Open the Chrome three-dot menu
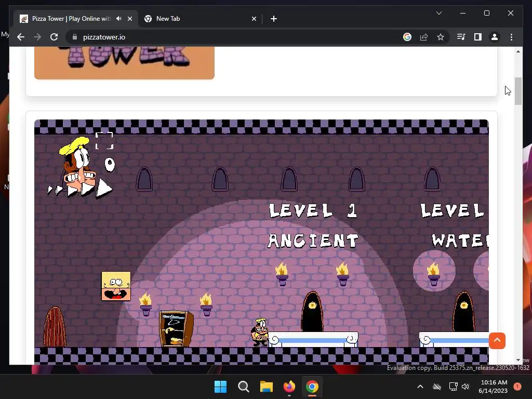 [511, 37]
